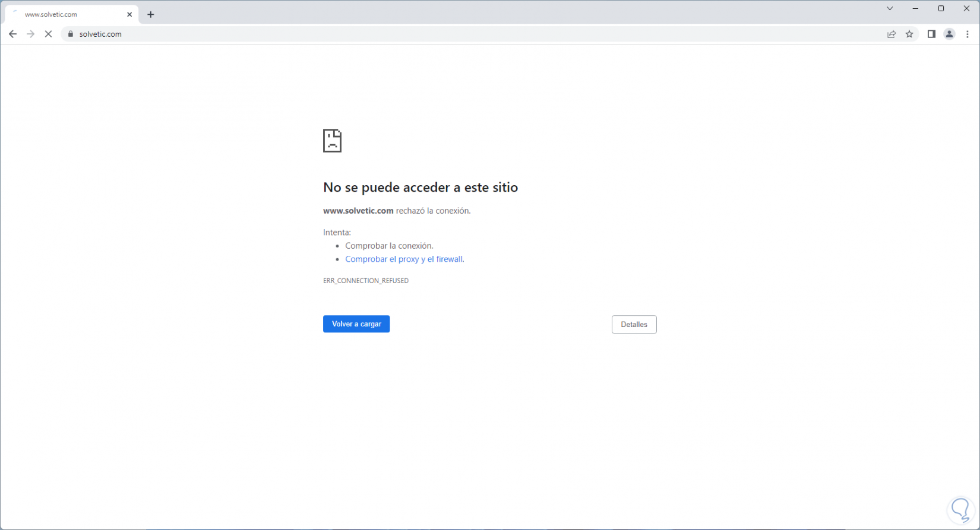Open the Comprobar el proxy y el firewall link
The width and height of the screenshot is (980, 530).
coord(404,259)
